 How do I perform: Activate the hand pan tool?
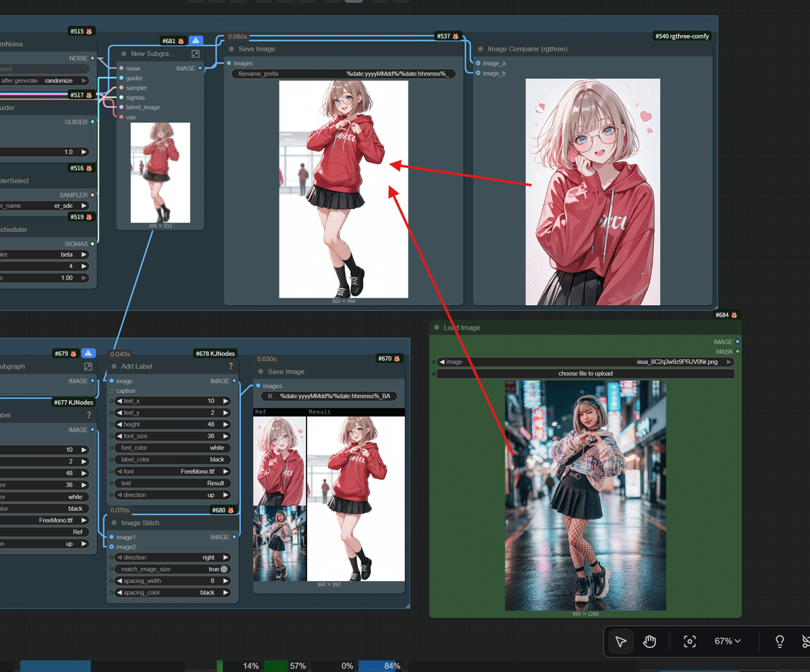651,641
